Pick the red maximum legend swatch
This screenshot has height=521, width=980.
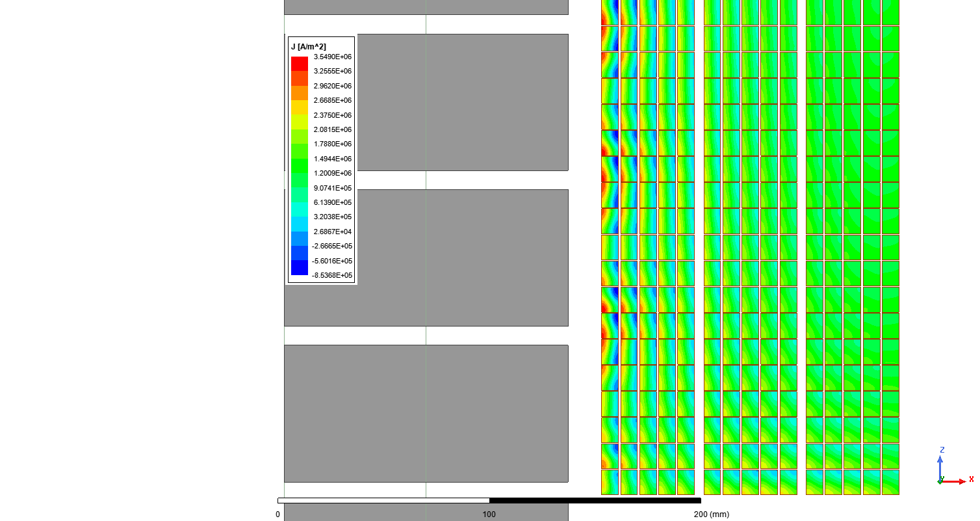click(299, 64)
